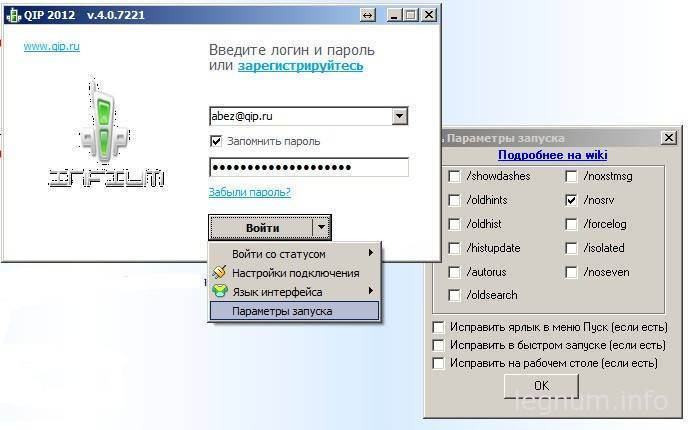Click the QIP Infium logo image

tap(106, 132)
